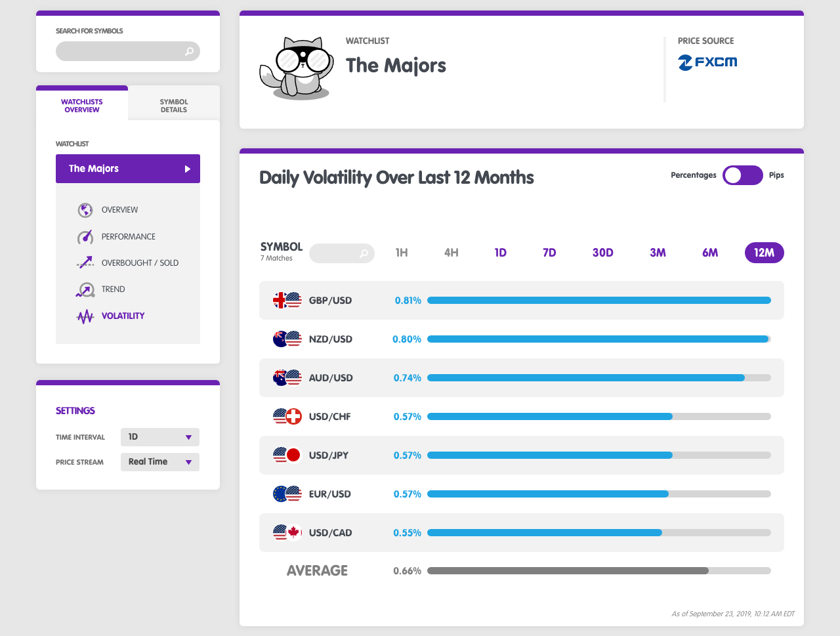Click the As of September 23, 2019 timestamp
This screenshot has width=840, height=636.
(x=733, y=614)
